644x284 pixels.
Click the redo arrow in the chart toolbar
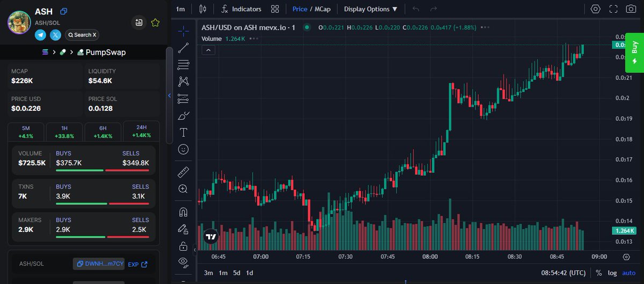434,9
